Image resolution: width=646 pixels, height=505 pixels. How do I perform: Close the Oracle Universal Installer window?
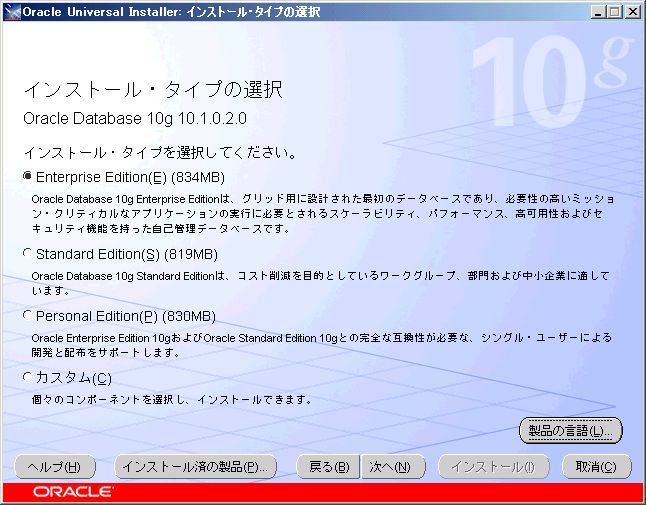click(632, 12)
